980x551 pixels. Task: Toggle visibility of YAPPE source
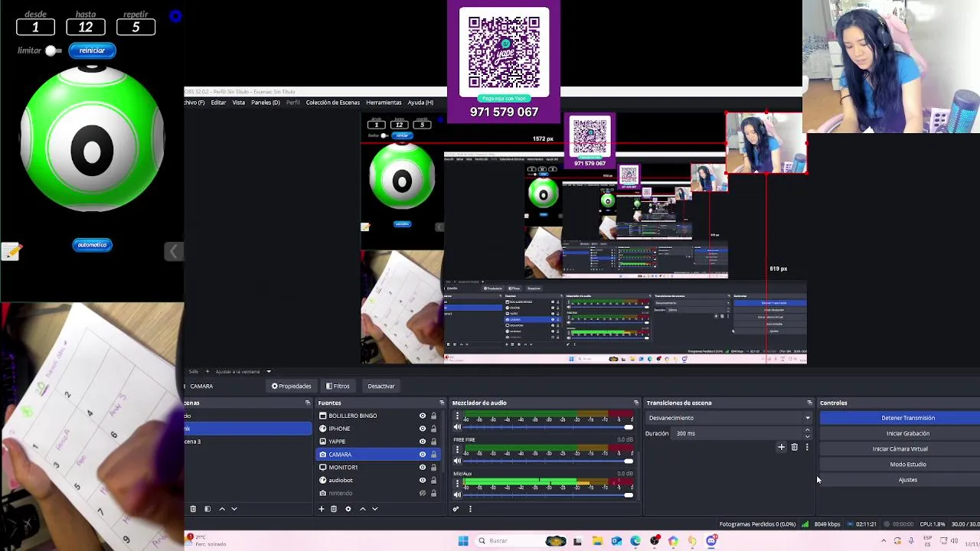click(422, 442)
